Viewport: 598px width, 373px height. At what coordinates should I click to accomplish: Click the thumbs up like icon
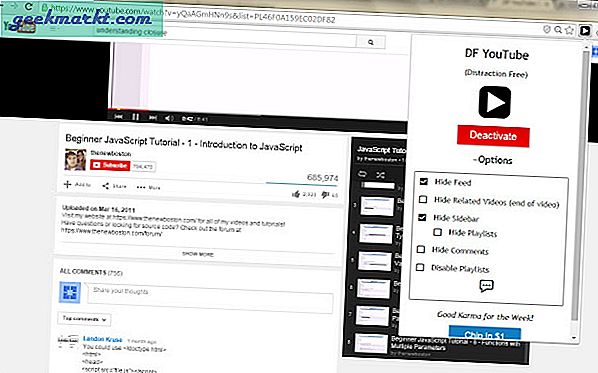pyautogui.click(x=296, y=194)
